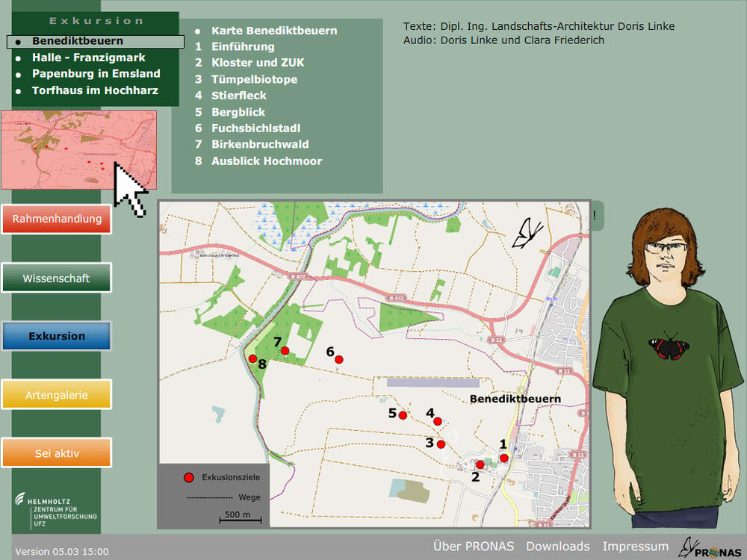The image size is (747, 560).
Task: Click the pink overview map thumbnail
Action: coord(78,149)
